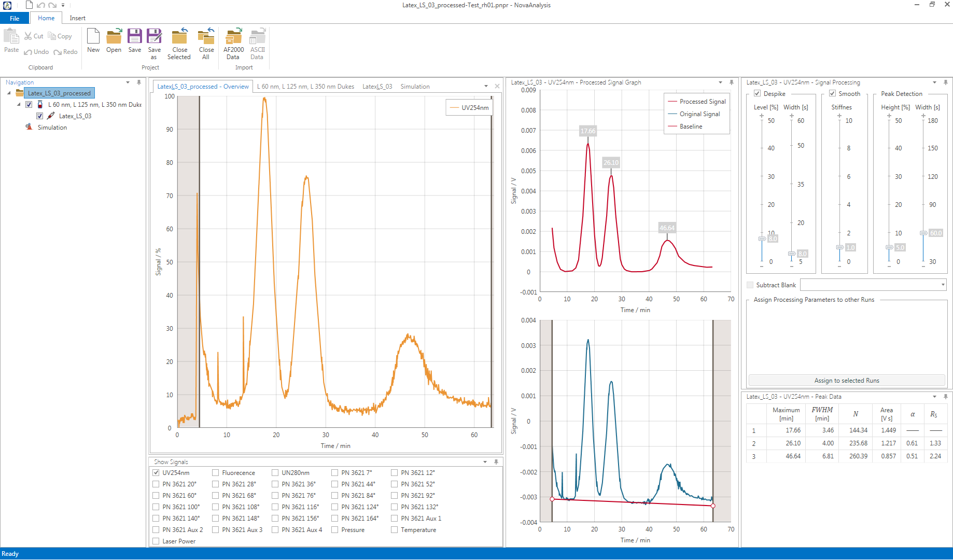Switch to the Insert ribbon tab

click(77, 18)
